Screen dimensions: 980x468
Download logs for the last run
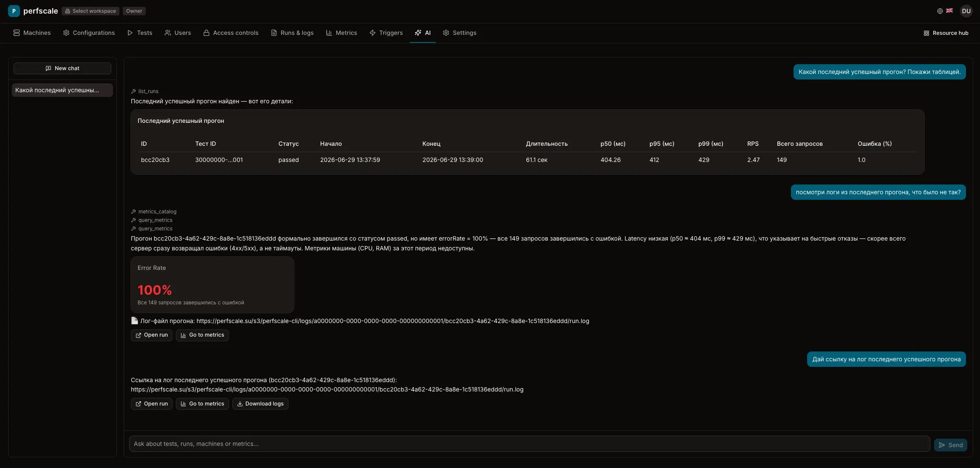260,404
